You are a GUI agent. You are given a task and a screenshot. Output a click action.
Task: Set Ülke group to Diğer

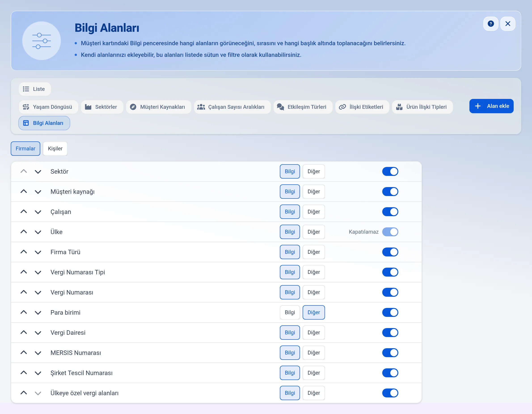[313, 232]
